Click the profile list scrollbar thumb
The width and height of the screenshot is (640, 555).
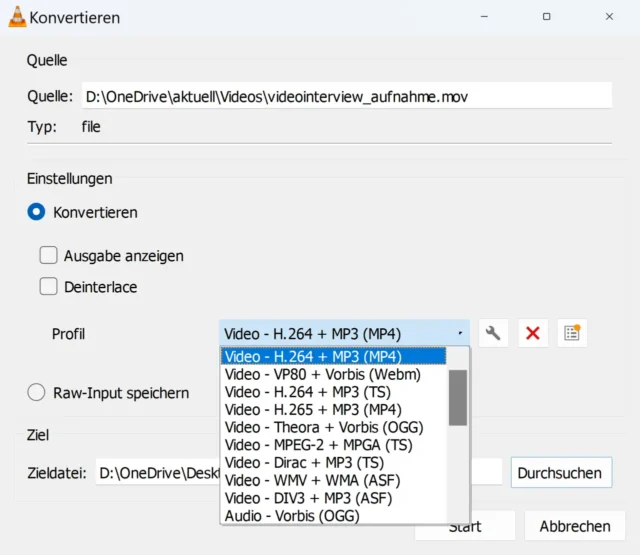pos(457,397)
